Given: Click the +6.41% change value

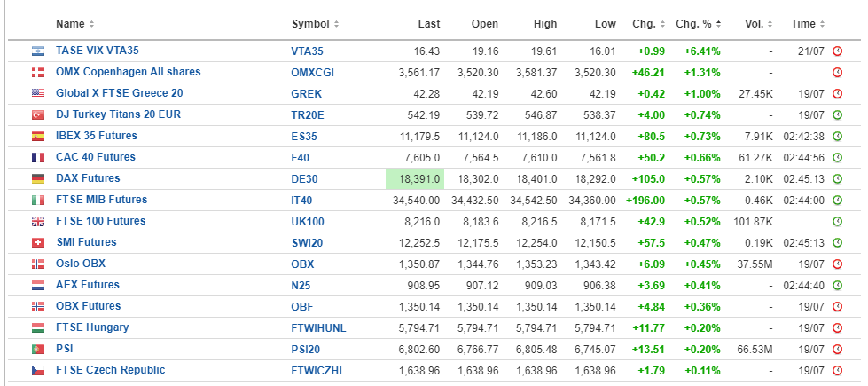Looking at the screenshot, I should pyautogui.click(x=702, y=51).
